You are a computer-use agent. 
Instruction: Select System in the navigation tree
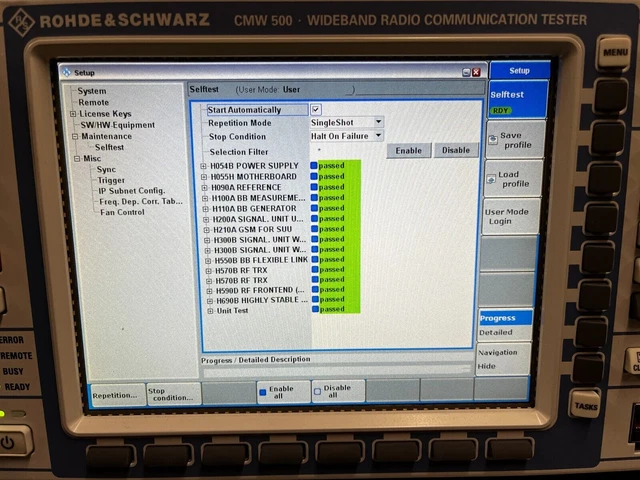coord(92,91)
